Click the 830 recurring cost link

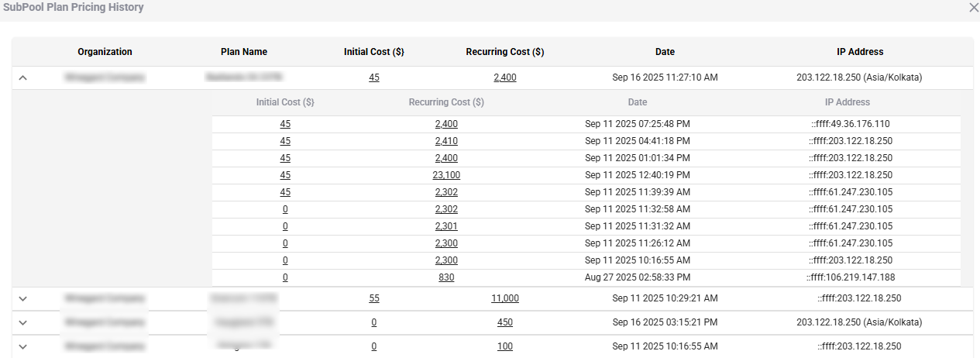(x=446, y=277)
